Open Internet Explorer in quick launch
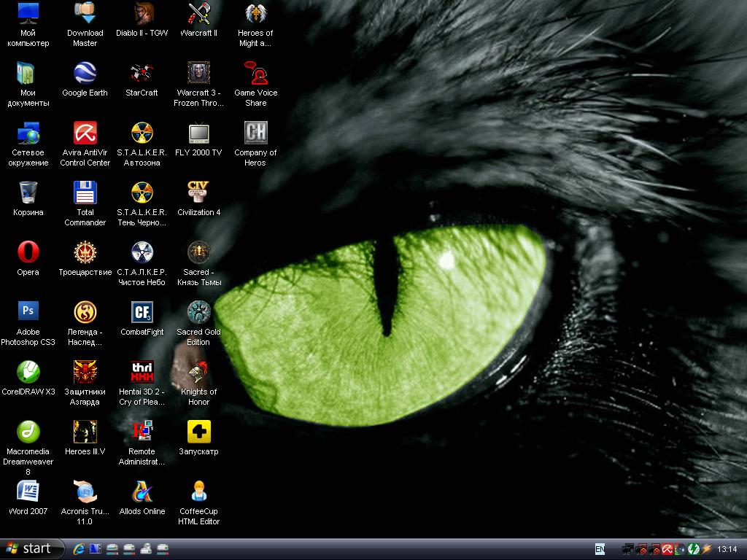Viewport: 747px width, 560px height. 79,549
